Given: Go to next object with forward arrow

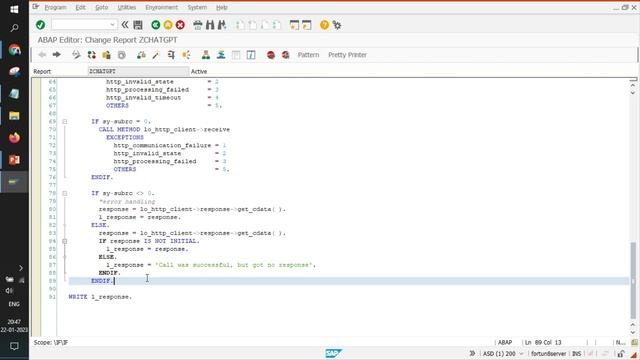Looking at the screenshot, I should pyautogui.click(x=57, y=55).
